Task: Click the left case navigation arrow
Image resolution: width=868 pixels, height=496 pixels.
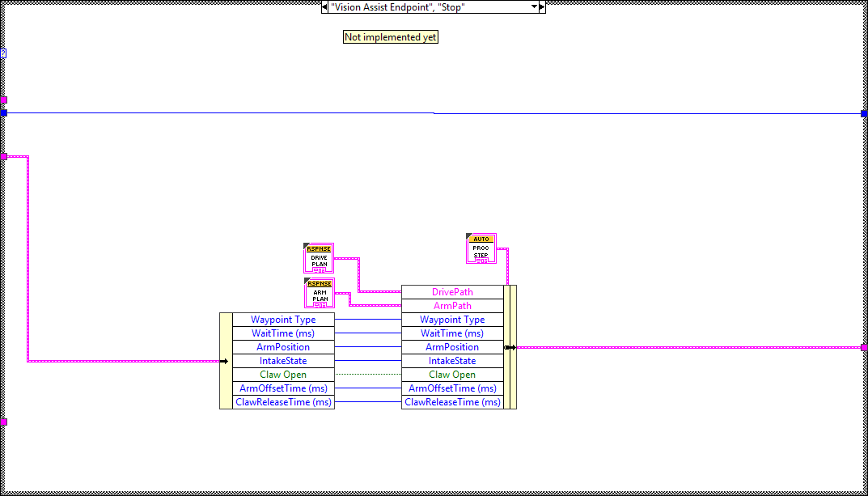Action: (323, 7)
